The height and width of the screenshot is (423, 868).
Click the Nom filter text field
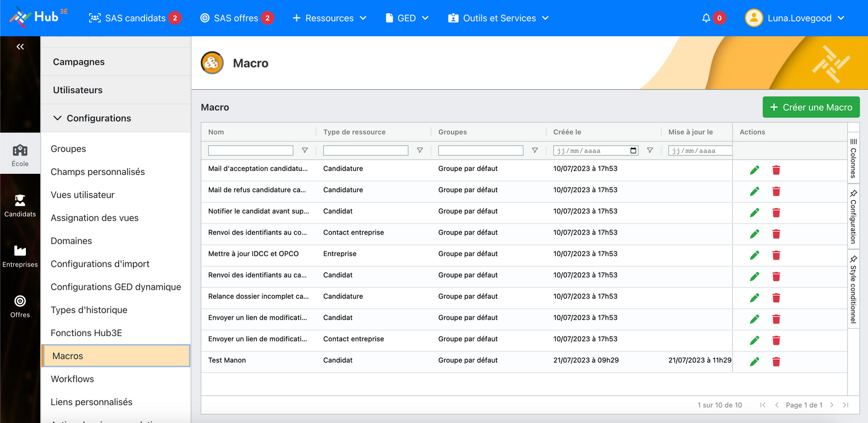pos(251,150)
